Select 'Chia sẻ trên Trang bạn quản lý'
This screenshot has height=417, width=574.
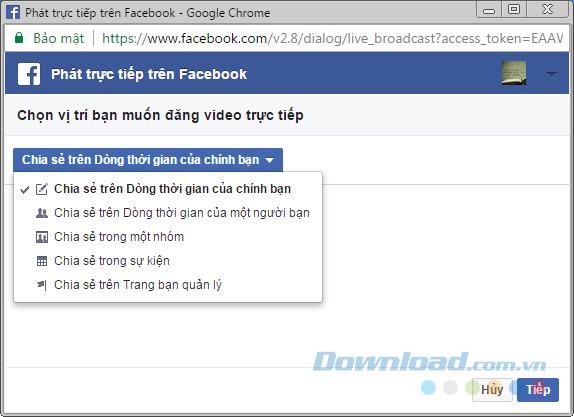click(168, 285)
